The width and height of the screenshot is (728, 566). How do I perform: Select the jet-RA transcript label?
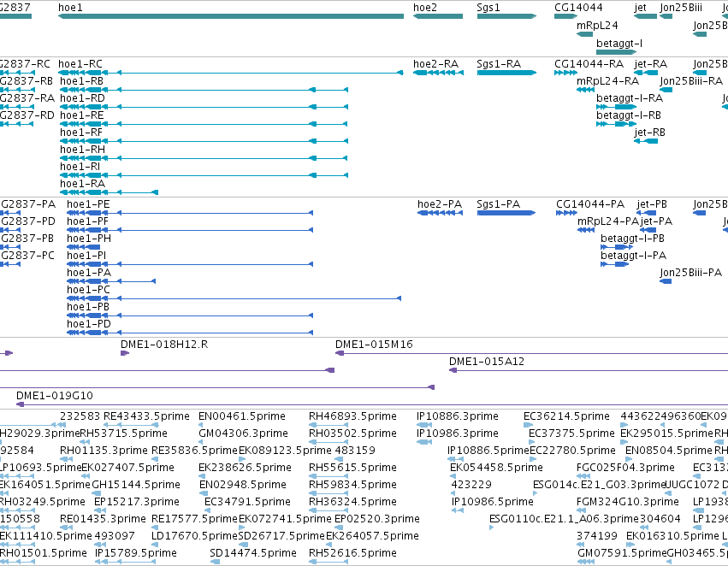tap(651, 64)
